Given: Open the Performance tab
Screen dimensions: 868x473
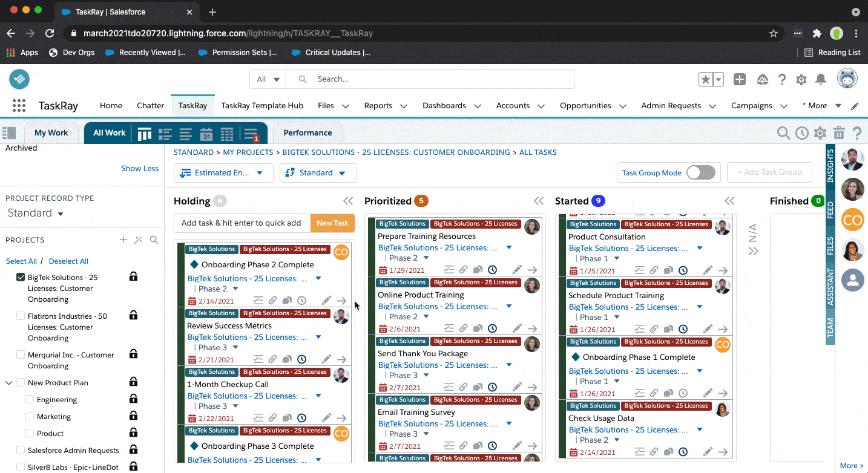Looking at the screenshot, I should [307, 133].
